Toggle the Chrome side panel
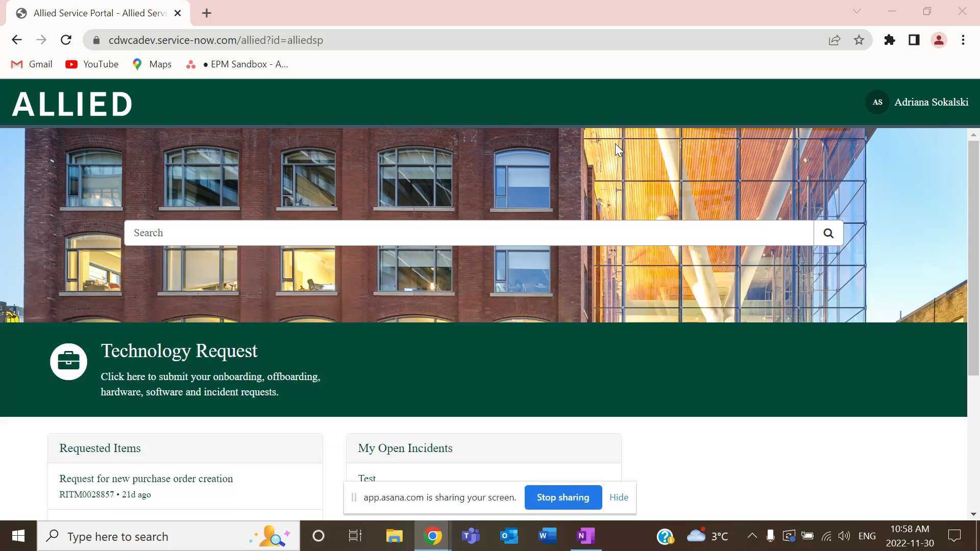This screenshot has height=551, width=980. 914,40
